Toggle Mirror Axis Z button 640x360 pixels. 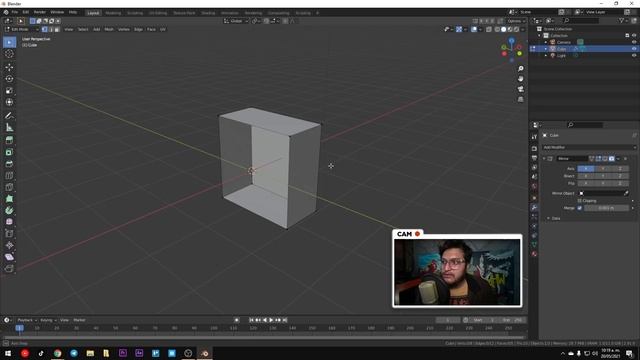(620, 169)
